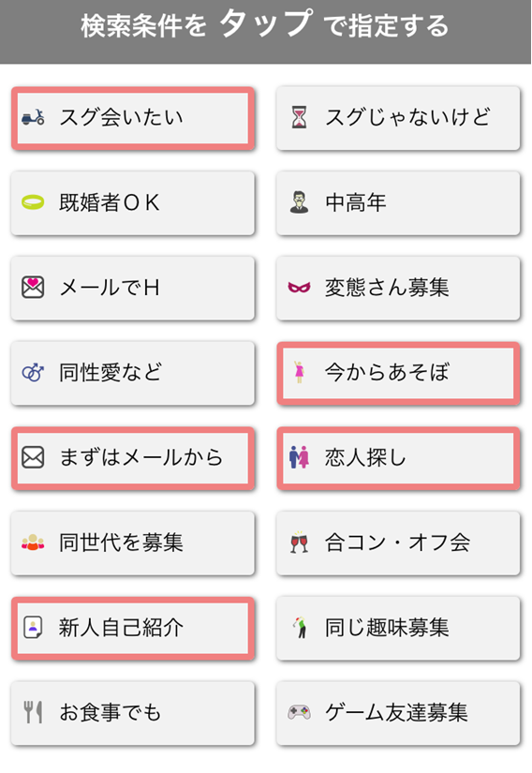This screenshot has height=773, width=532.
Task: Click the game controller icon for ゲーム友達募集
Action: coord(299,712)
